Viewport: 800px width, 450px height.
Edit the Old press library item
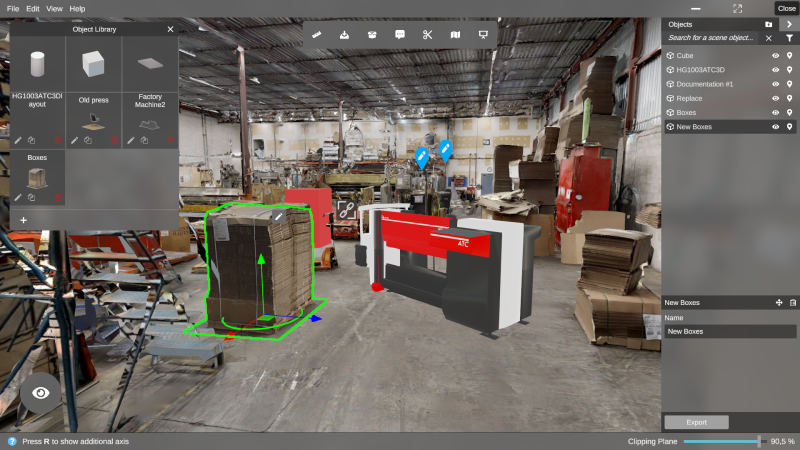click(74, 140)
